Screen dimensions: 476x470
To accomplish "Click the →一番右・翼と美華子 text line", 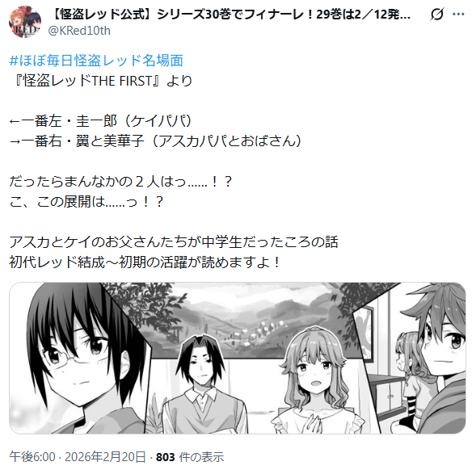I will pos(156,141).
